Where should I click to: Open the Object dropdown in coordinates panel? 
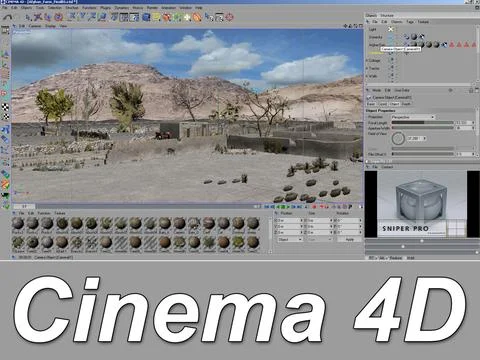[x=290, y=239]
